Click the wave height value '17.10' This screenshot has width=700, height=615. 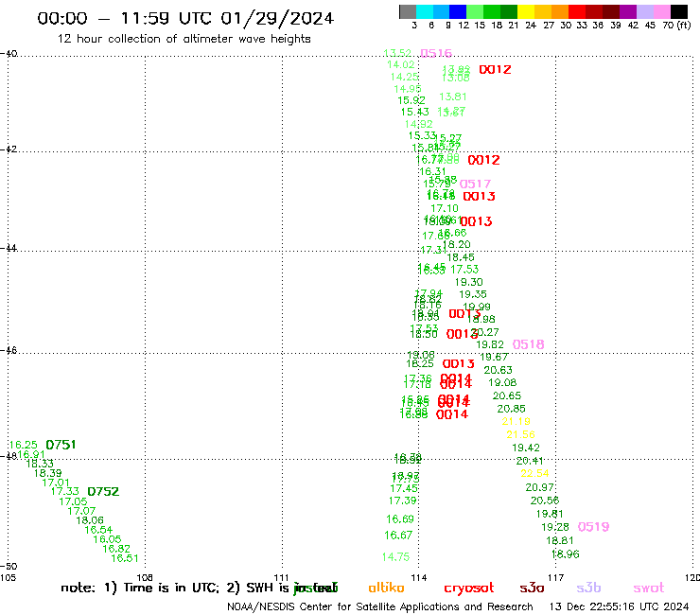(445, 208)
